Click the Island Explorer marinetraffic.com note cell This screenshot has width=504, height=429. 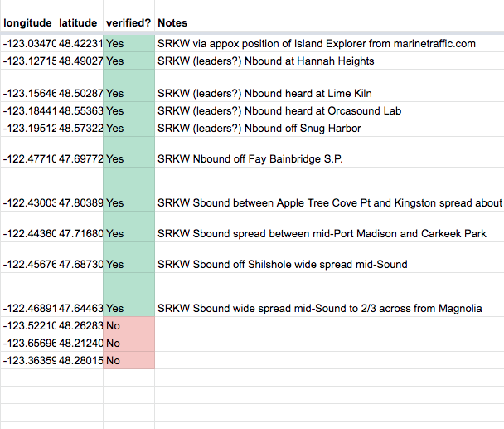point(329,43)
